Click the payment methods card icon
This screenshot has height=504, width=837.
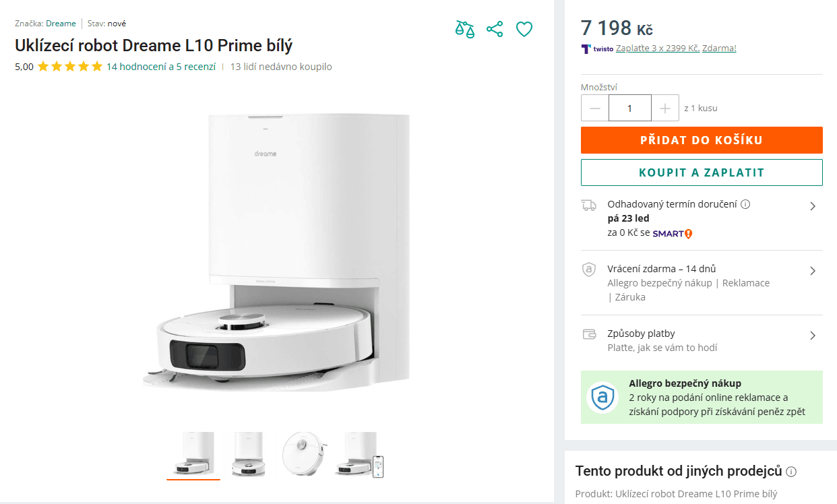[590, 333]
